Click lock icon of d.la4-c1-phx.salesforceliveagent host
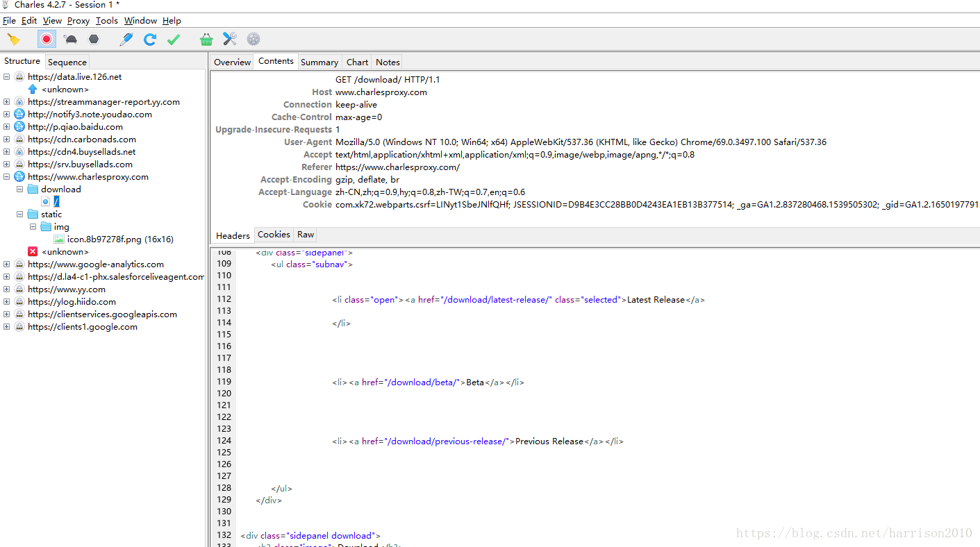Viewport: 980px width, 547px height. [19, 277]
